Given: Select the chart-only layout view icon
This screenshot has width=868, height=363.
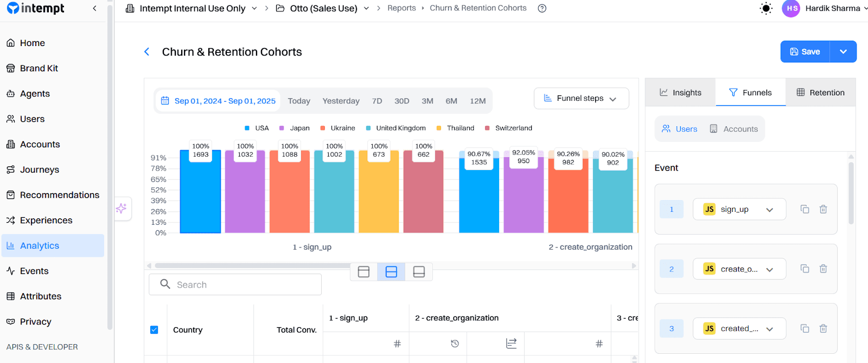Looking at the screenshot, I should point(364,271).
